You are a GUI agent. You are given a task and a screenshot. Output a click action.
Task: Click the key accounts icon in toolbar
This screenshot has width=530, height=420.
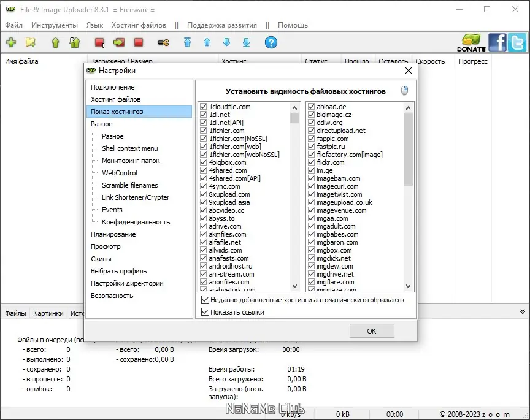[x=163, y=42]
